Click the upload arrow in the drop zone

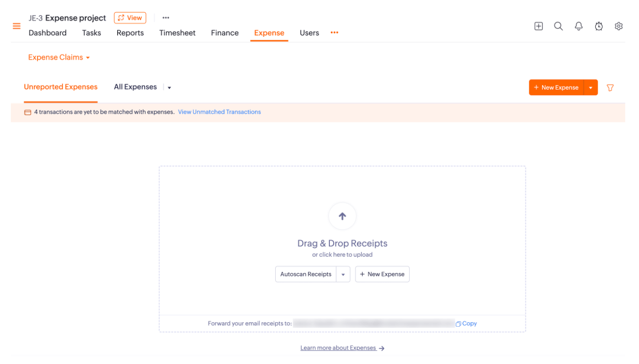342,215
